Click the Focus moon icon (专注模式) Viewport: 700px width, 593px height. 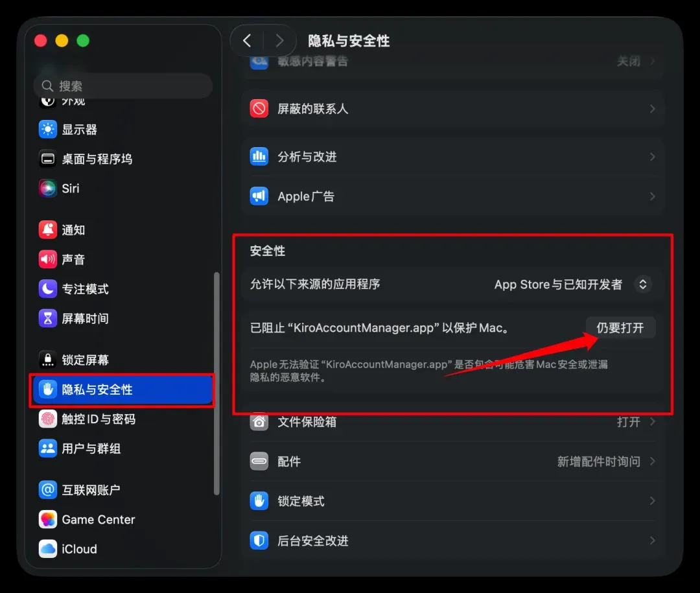pos(48,289)
